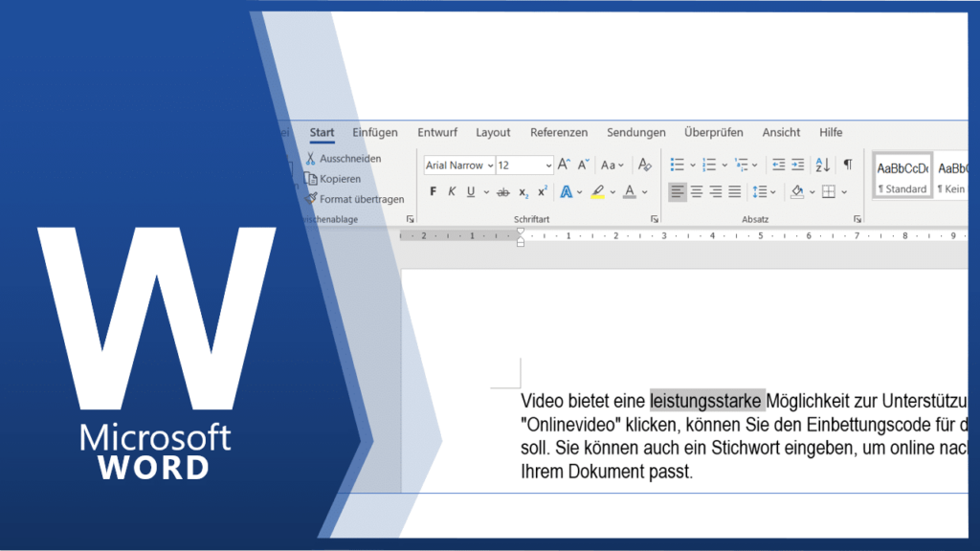Click the Kopieren button
Image resolution: width=980 pixels, height=551 pixels.
click(333, 179)
